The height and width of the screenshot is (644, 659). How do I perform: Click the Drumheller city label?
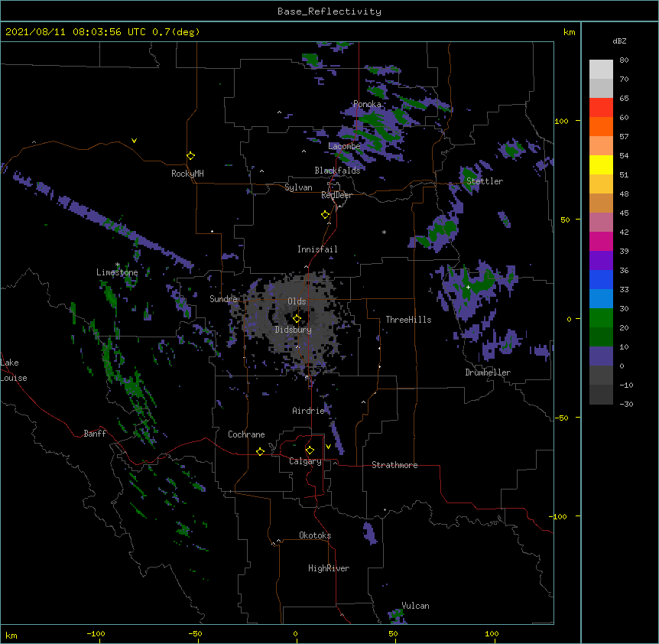[488, 372]
